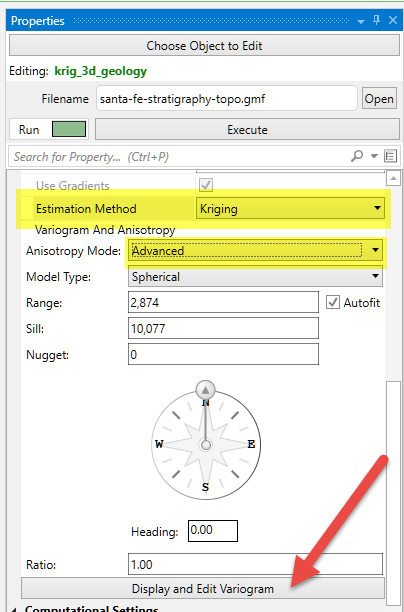This screenshot has height=612, width=404.
Task: Click the E marker on the compass
Action: point(251,444)
